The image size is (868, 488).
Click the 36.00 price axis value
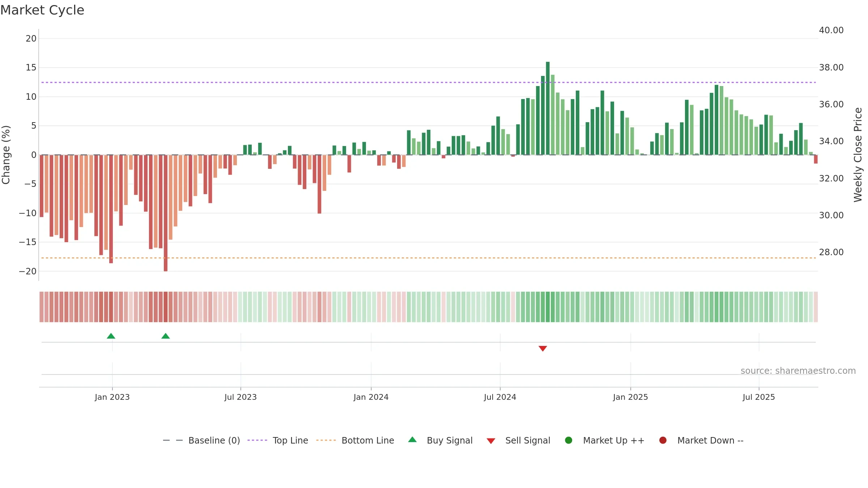(831, 104)
